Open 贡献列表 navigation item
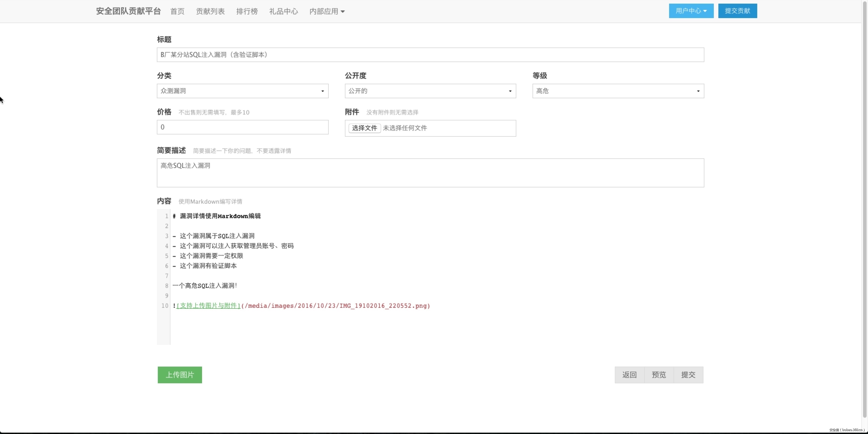The width and height of the screenshot is (868, 434). click(x=210, y=12)
